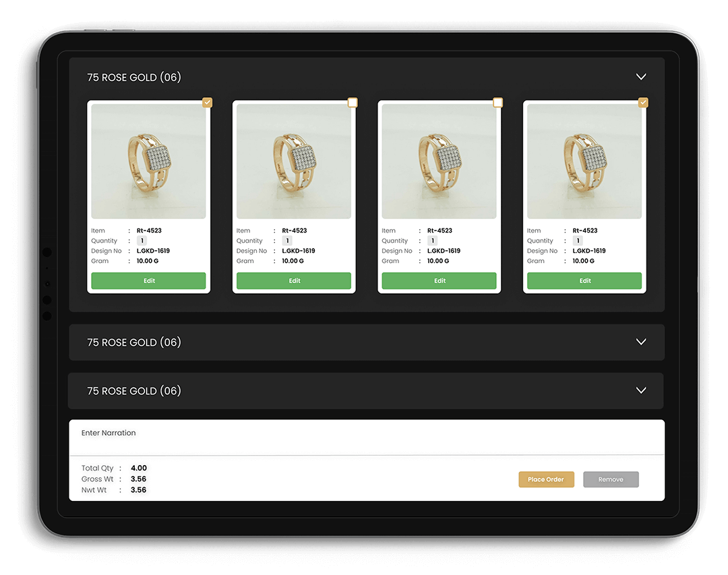This screenshot has width=728, height=575.
Task: Tick the empty checkbox on the second ring card
Action: pos(353,102)
